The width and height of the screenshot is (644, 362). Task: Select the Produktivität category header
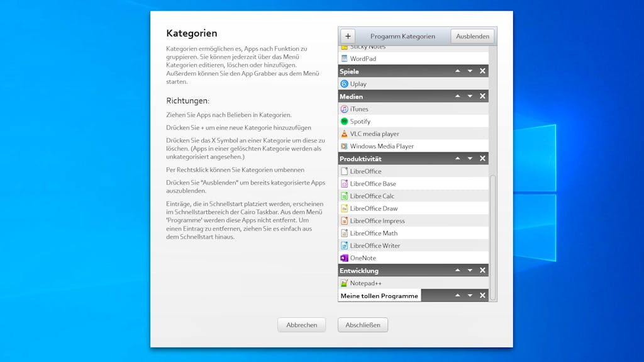[x=413, y=159]
